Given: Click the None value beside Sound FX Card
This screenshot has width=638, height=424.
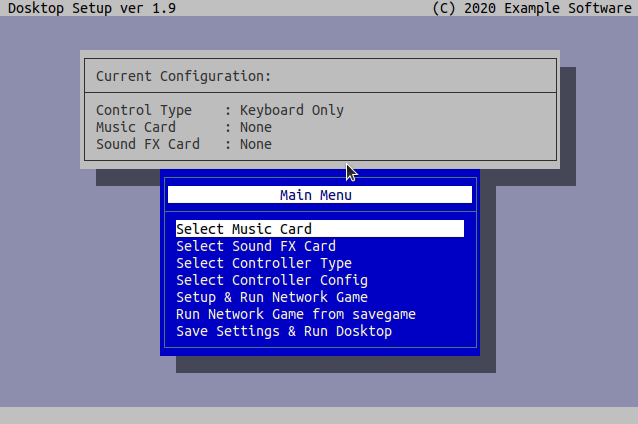Looking at the screenshot, I should [x=256, y=144].
